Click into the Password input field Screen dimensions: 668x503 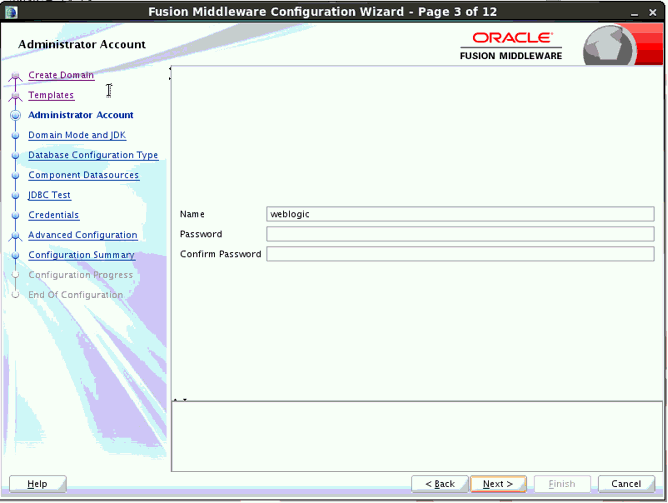click(x=460, y=234)
